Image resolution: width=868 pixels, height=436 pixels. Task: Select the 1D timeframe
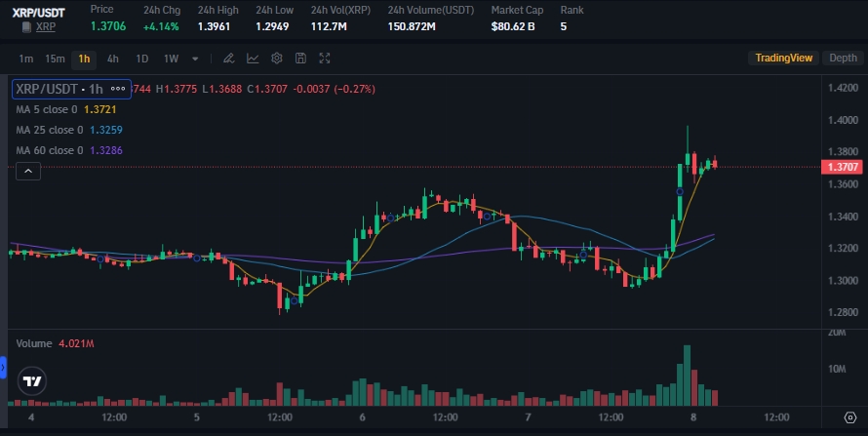[x=142, y=59]
